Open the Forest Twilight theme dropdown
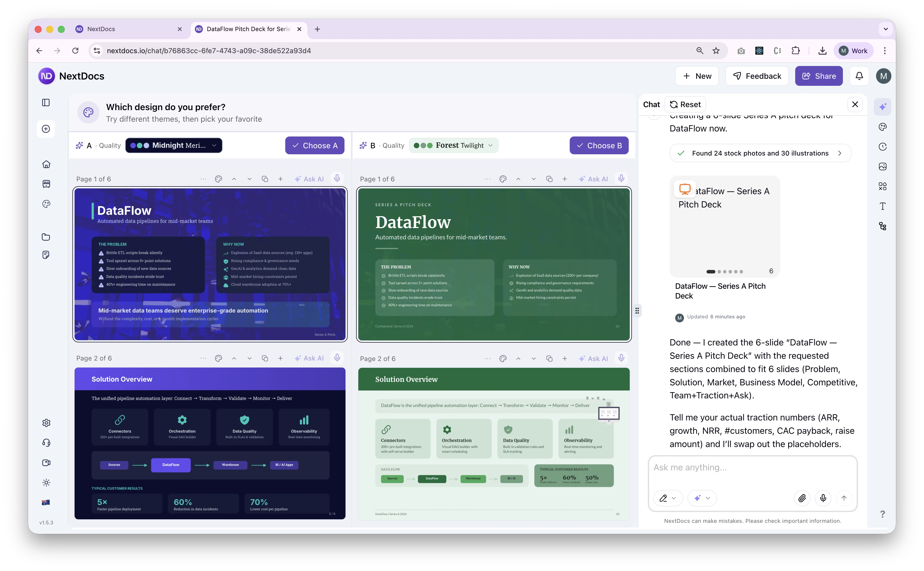Viewport: 924px width, 571px height. coord(453,145)
